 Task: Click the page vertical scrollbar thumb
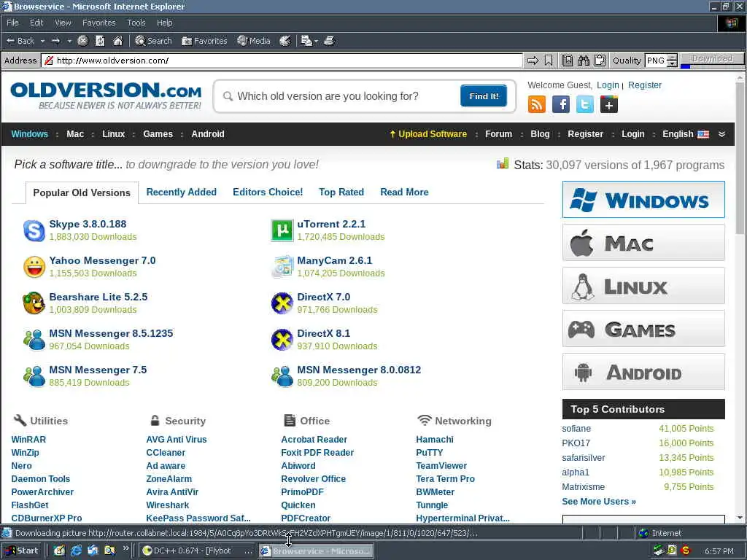pyautogui.click(x=740, y=157)
